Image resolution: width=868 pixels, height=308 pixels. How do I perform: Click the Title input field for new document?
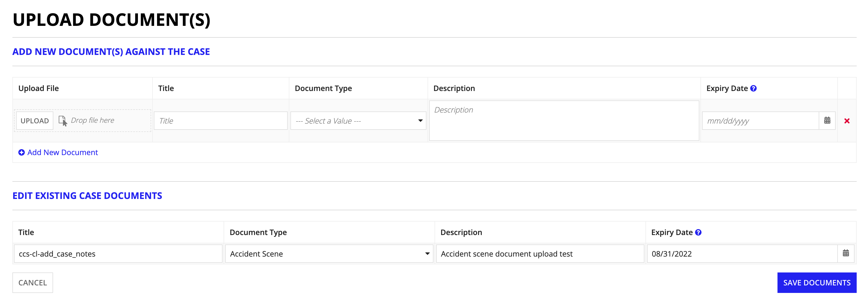coord(219,121)
